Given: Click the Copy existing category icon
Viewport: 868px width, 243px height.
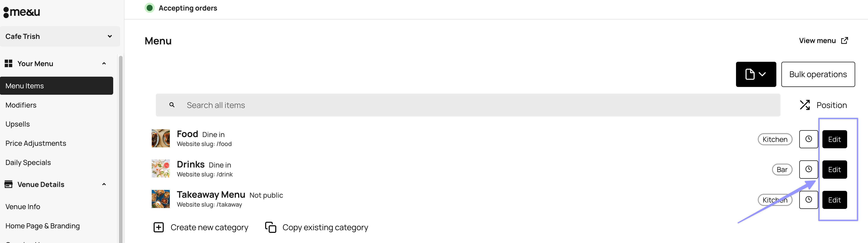Looking at the screenshot, I should (270, 227).
